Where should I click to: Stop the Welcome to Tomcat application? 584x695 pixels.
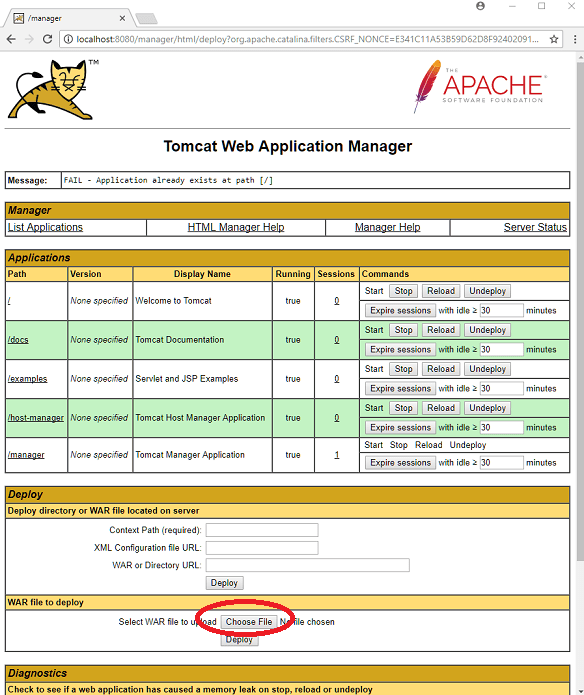click(403, 291)
